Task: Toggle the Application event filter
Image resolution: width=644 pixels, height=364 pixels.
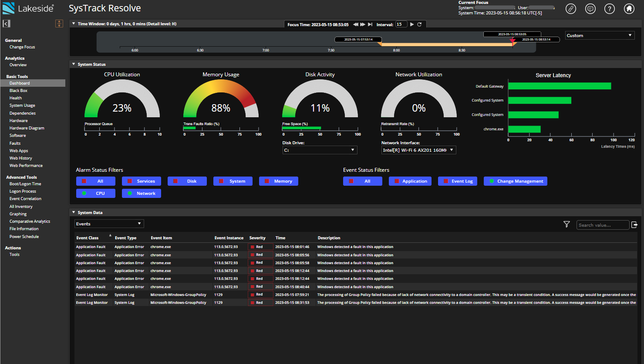Action: point(411,181)
